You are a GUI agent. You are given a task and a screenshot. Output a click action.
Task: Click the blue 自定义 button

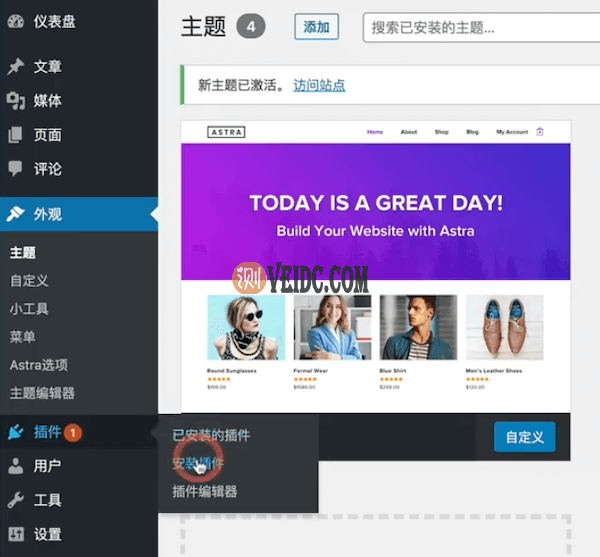525,437
